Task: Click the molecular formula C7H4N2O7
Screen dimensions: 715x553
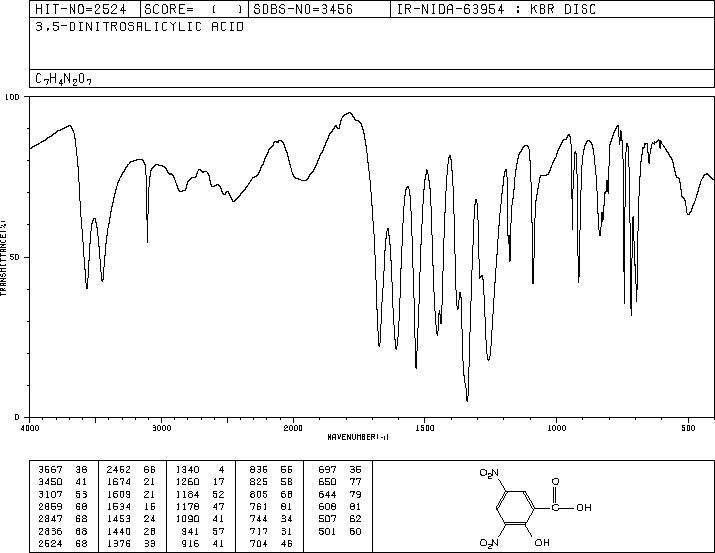Action: coord(63,79)
